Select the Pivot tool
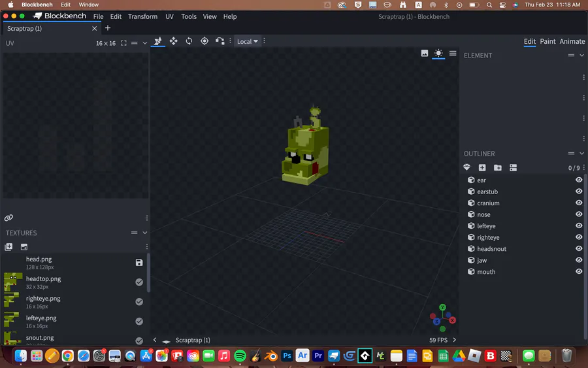 pyautogui.click(x=204, y=41)
